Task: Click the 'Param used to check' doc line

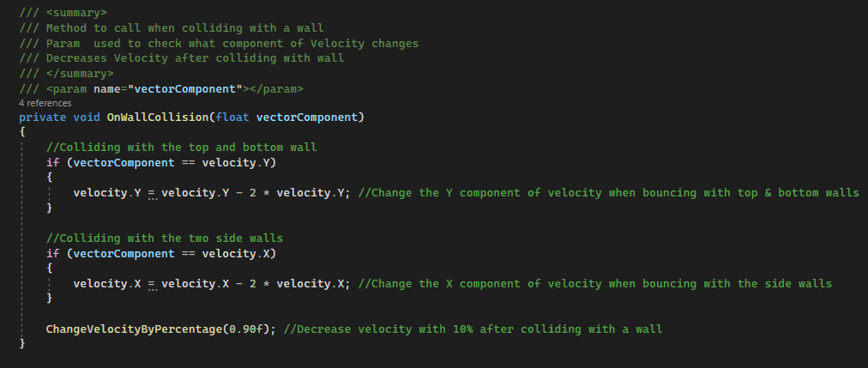Action: [232, 43]
